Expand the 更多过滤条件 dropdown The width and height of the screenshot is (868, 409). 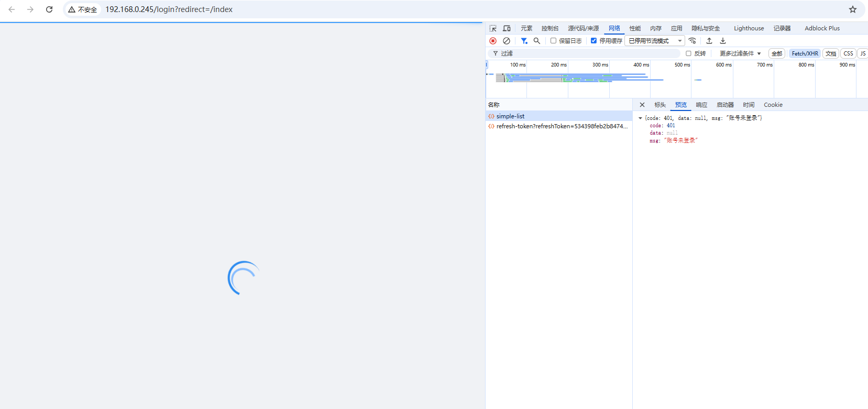coord(740,53)
